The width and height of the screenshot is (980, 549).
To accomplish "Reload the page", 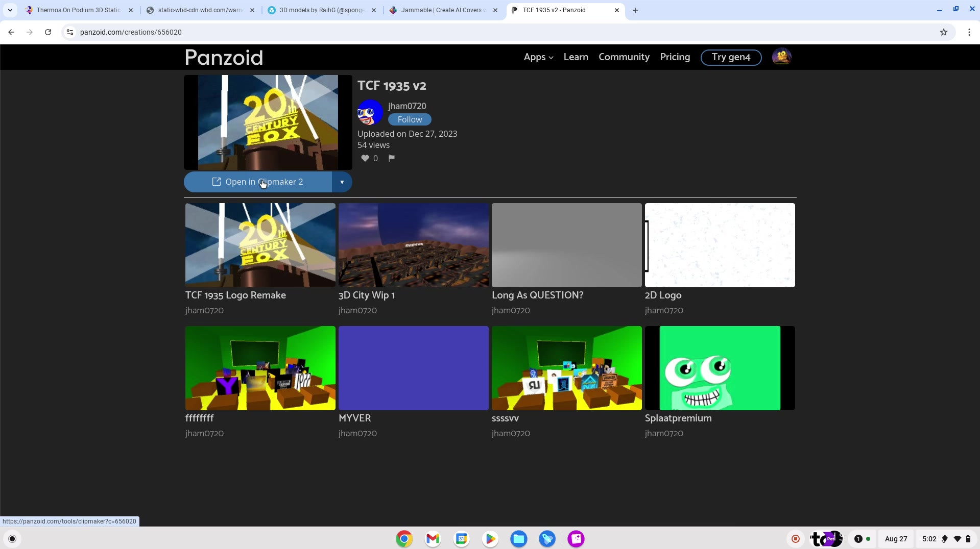I will (x=48, y=32).
